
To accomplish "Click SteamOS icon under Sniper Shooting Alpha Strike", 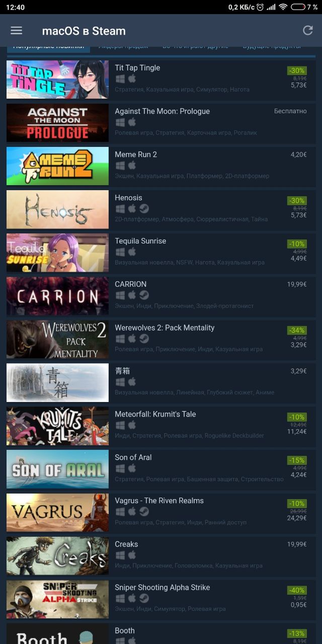I will pos(144,598).
